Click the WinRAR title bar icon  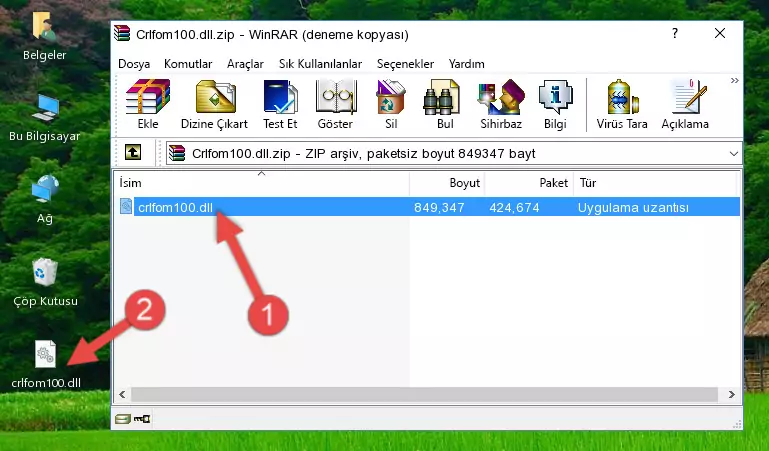[122, 34]
